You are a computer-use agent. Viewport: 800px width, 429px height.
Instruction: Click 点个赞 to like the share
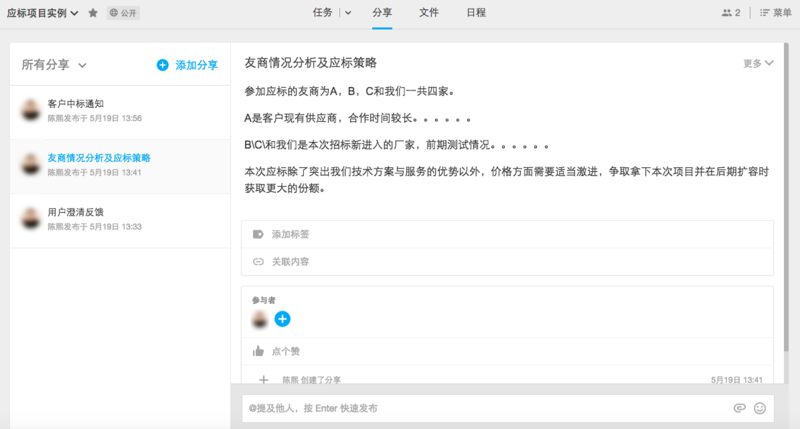(286, 351)
